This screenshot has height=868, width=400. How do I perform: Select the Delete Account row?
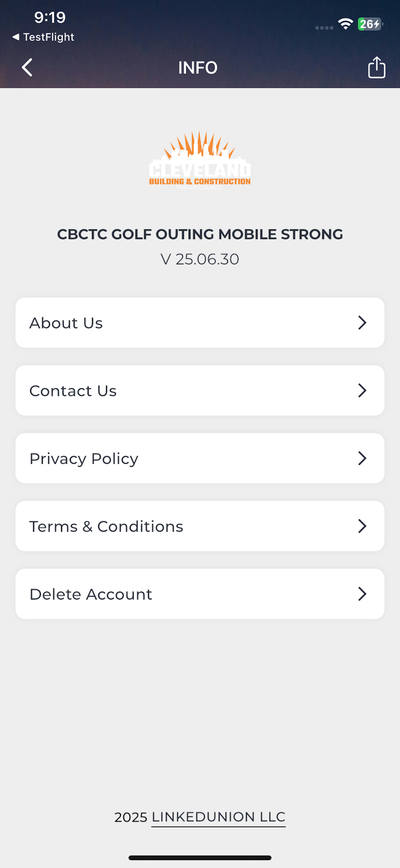(x=200, y=594)
